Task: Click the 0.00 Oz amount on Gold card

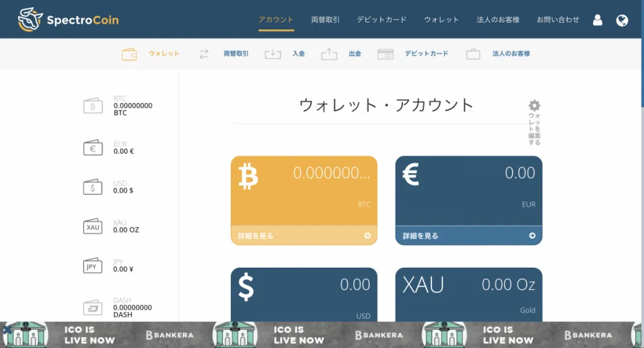Action: pyautogui.click(x=508, y=285)
